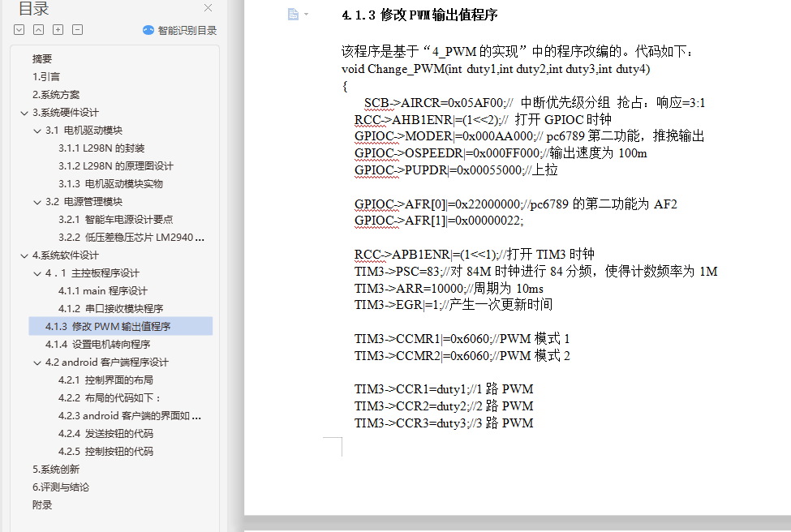Navigate to 3.1.1 L298N 的封装
Image resolution: width=791 pixels, height=532 pixels.
[101, 148]
